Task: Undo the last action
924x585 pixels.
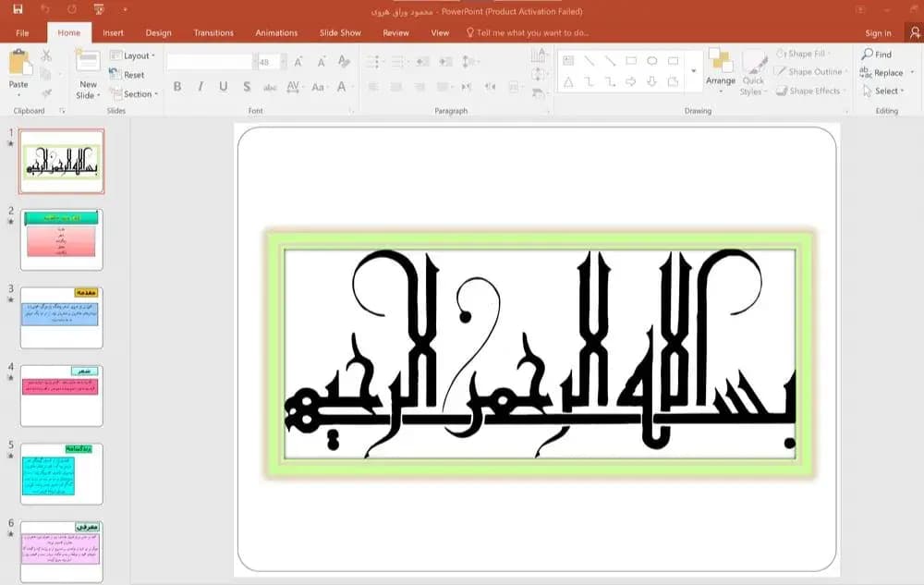Action: (x=45, y=9)
